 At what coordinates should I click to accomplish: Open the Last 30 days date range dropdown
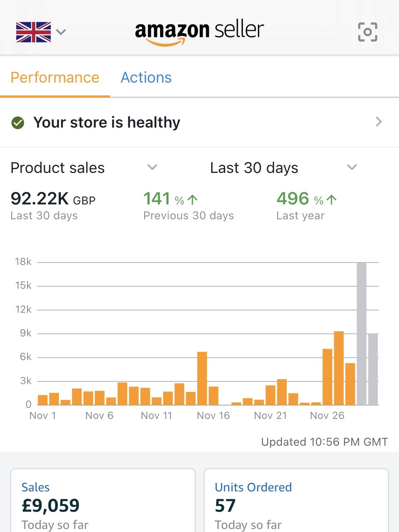pos(352,167)
